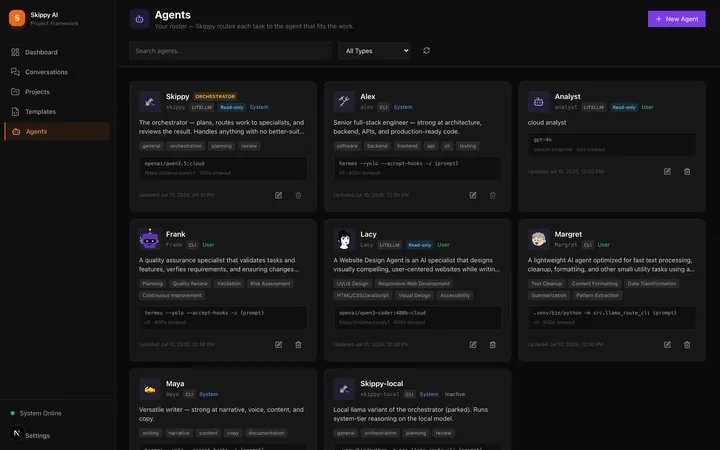Click the Inactive label on Skippy-local
The width and height of the screenshot is (720, 450).
tap(455, 394)
